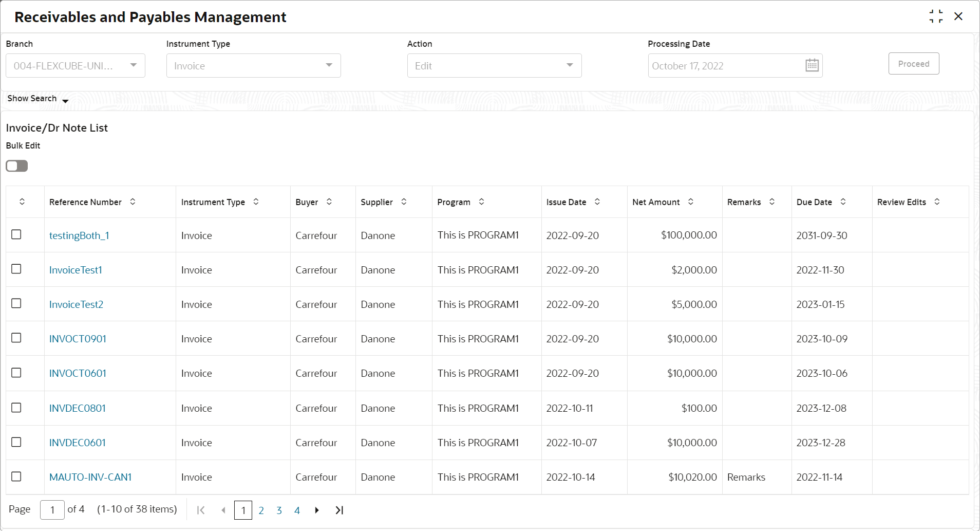Open the Action dropdown
Viewport: 980px width, 531px height.
495,65
